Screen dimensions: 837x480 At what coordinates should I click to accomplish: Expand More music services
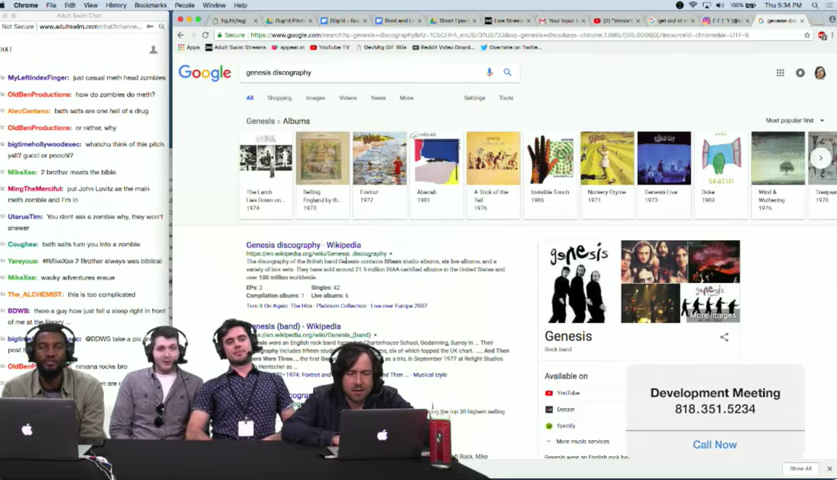pos(578,442)
